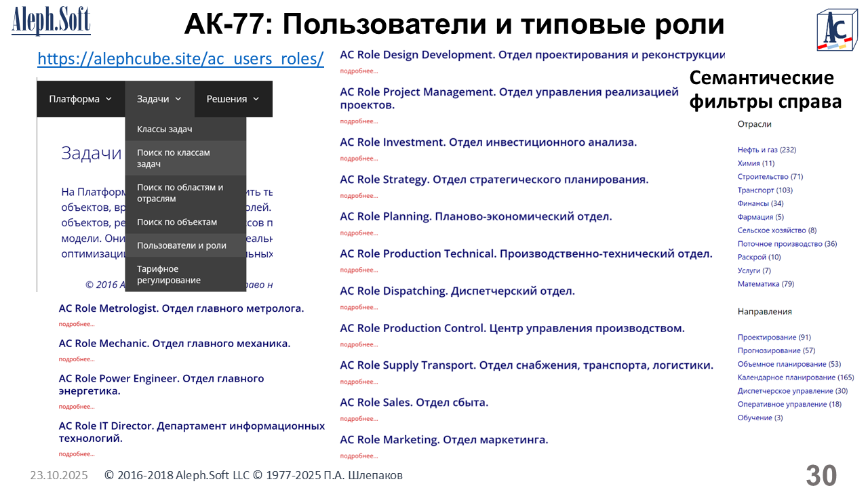Image resolution: width=868 pixels, height=488 pixels.
Task: Open AC Role Investment heading link
Action: pos(488,142)
